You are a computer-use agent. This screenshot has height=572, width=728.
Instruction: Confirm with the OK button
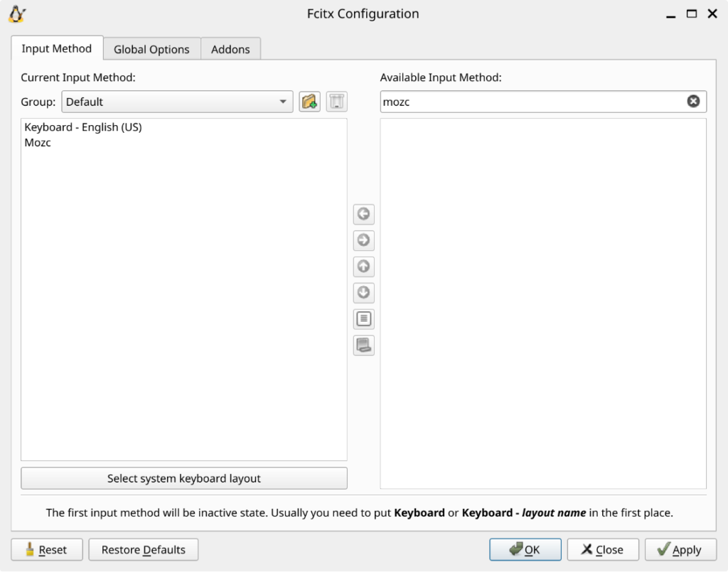pos(525,549)
